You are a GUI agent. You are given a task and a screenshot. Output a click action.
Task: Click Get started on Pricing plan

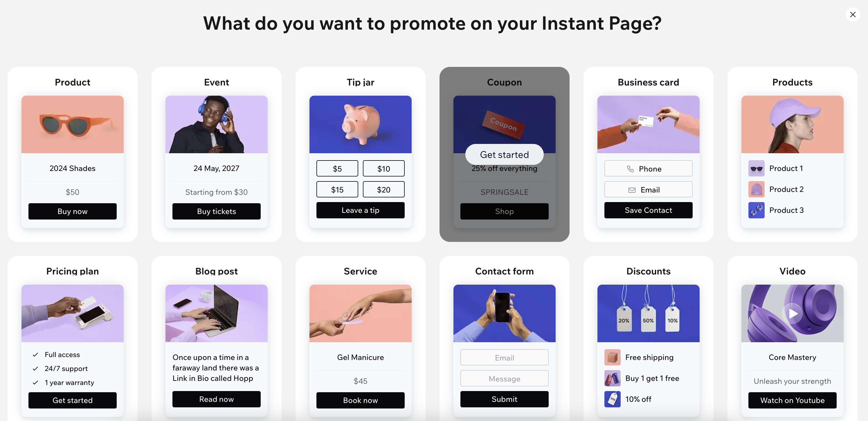tap(72, 400)
